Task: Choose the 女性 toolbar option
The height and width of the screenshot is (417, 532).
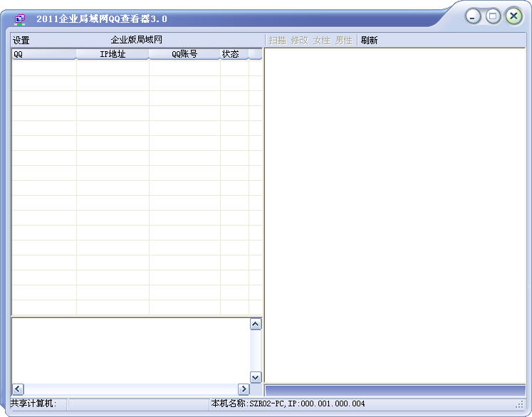Action: pos(321,41)
